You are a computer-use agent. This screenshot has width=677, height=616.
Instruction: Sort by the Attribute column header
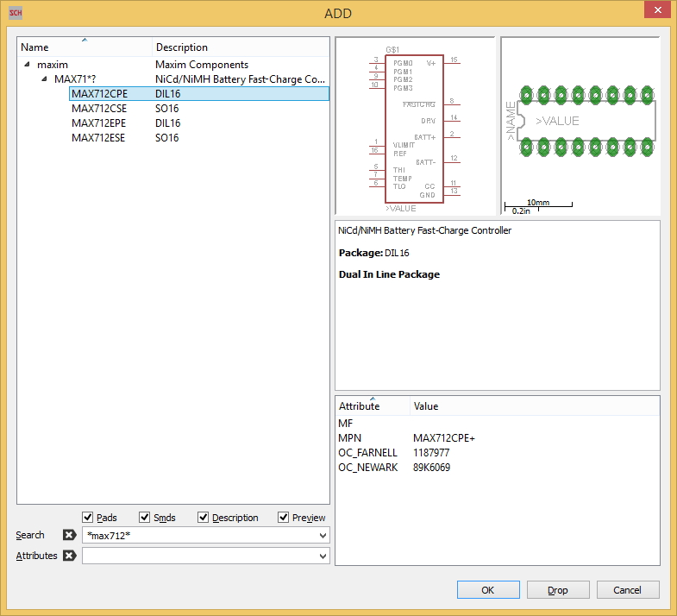(x=373, y=406)
